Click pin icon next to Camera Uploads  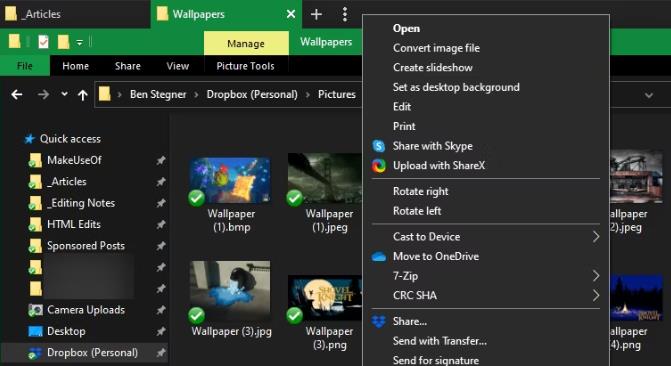click(x=160, y=310)
